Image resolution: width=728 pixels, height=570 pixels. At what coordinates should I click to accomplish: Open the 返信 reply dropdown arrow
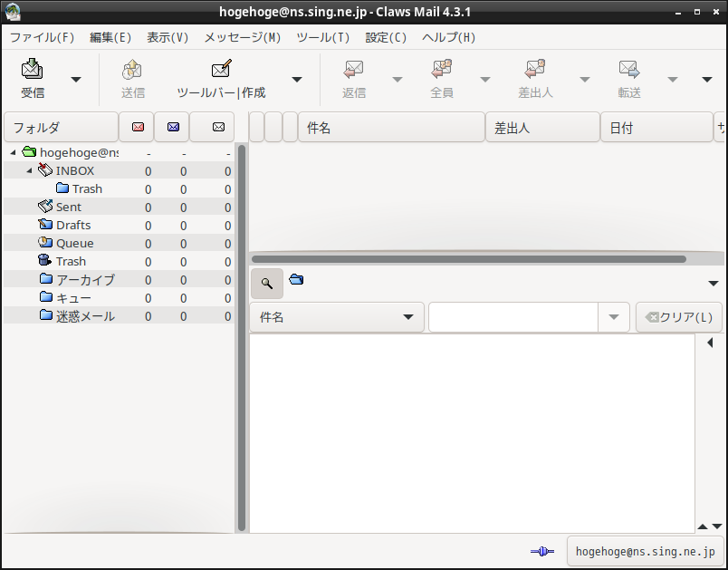pyautogui.click(x=397, y=80)
